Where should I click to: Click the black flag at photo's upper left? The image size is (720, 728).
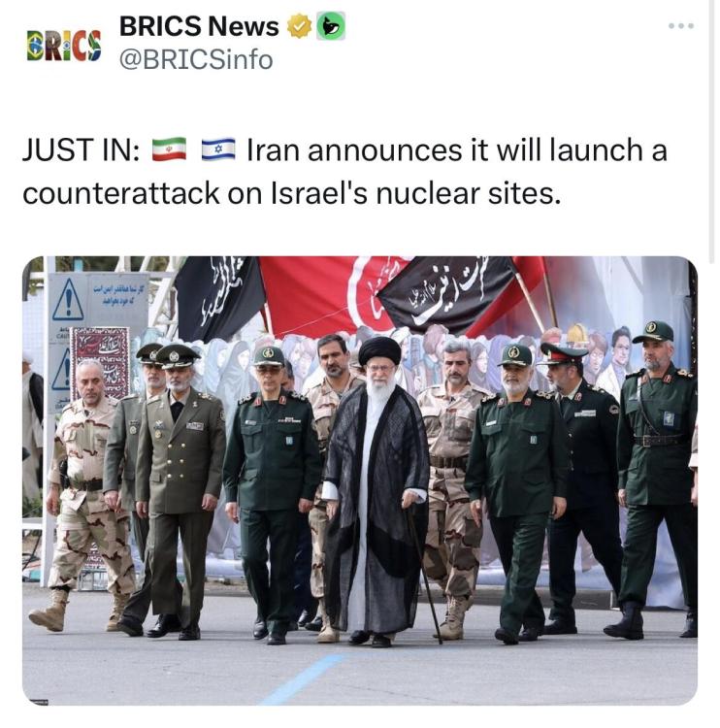218,297
